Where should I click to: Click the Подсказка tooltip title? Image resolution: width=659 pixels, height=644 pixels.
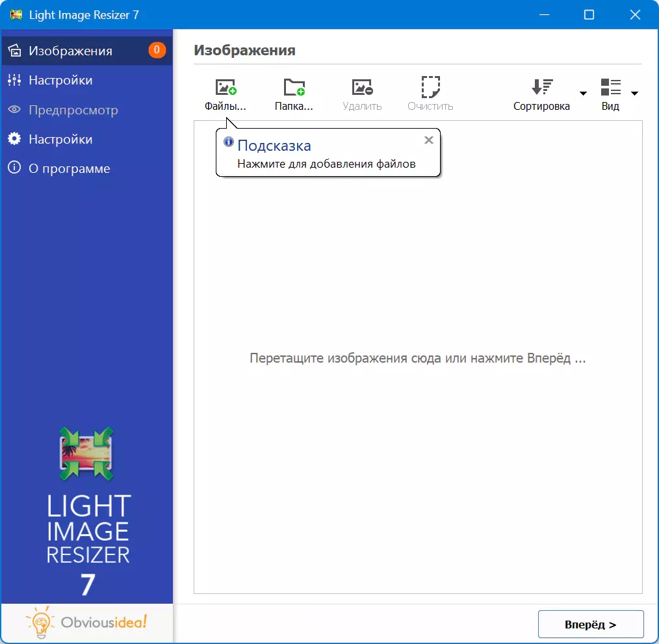274,146
